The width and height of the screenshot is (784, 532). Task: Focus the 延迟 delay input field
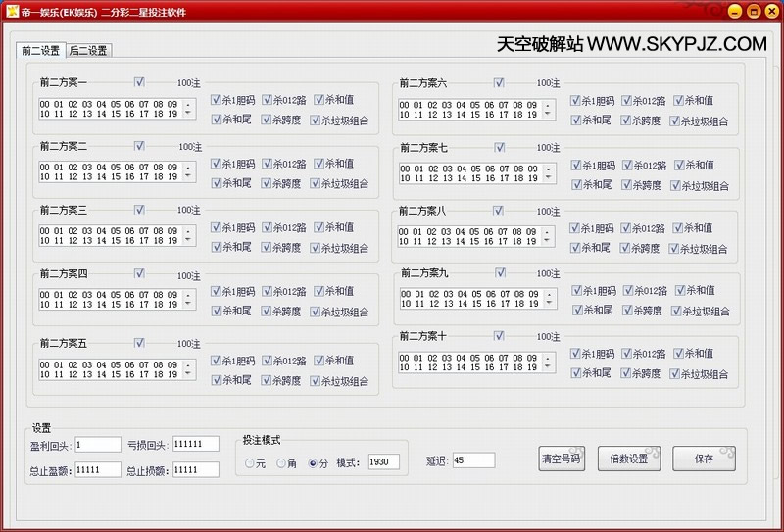click(x=473, y=459)
